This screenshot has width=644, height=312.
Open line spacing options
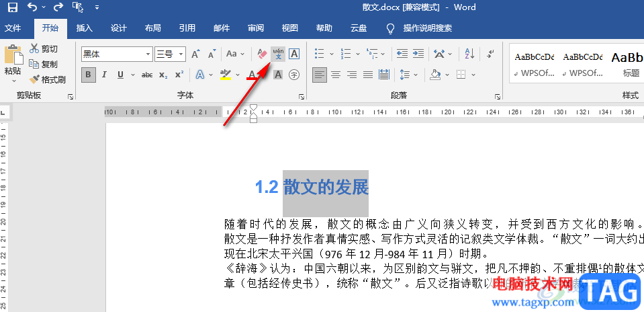pyautogui.click(x=405, y=75)
